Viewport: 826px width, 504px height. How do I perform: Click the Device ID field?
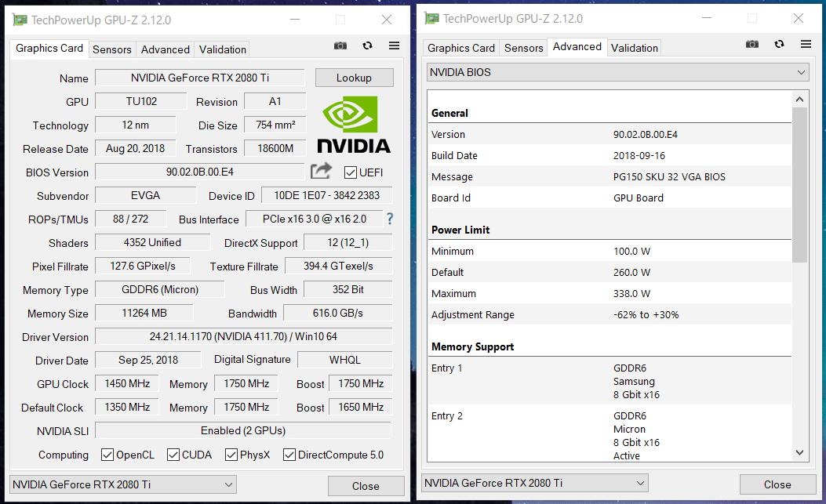click(326, 195)
